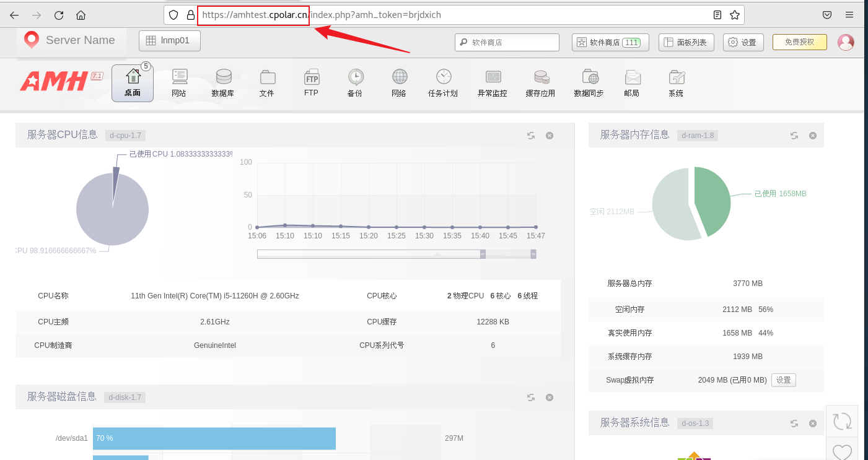The image size is (868, 460).
Task: Click the user avatar icon
Action: point(846,42)
